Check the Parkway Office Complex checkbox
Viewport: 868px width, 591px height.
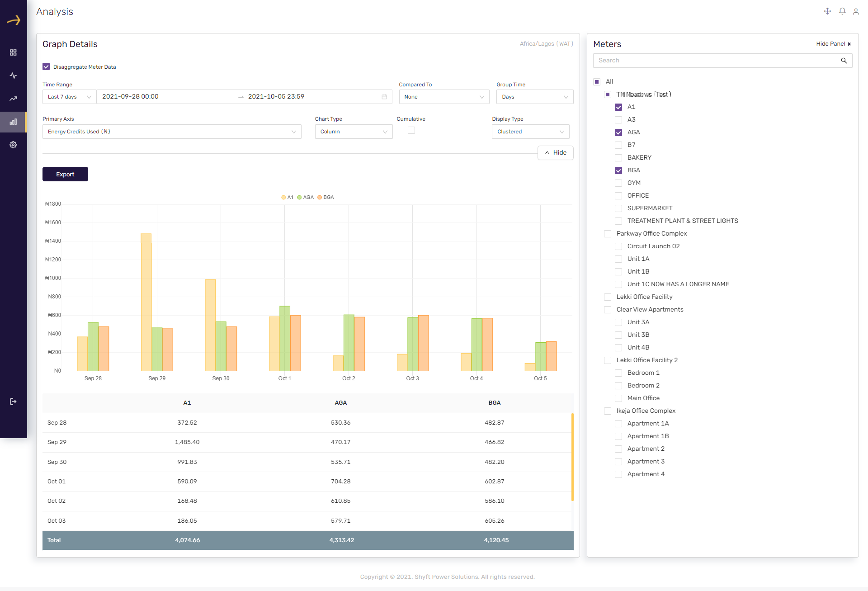(x=608, y=234)
